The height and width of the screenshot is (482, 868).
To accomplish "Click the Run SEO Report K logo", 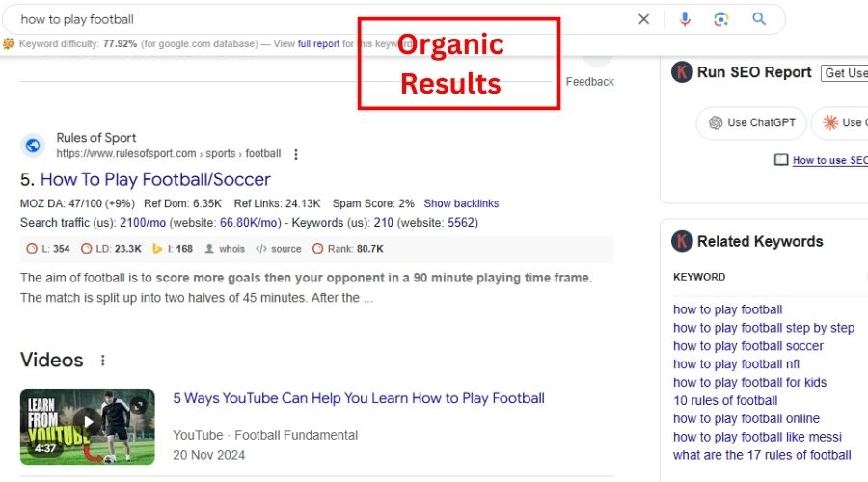I will 683,72.
